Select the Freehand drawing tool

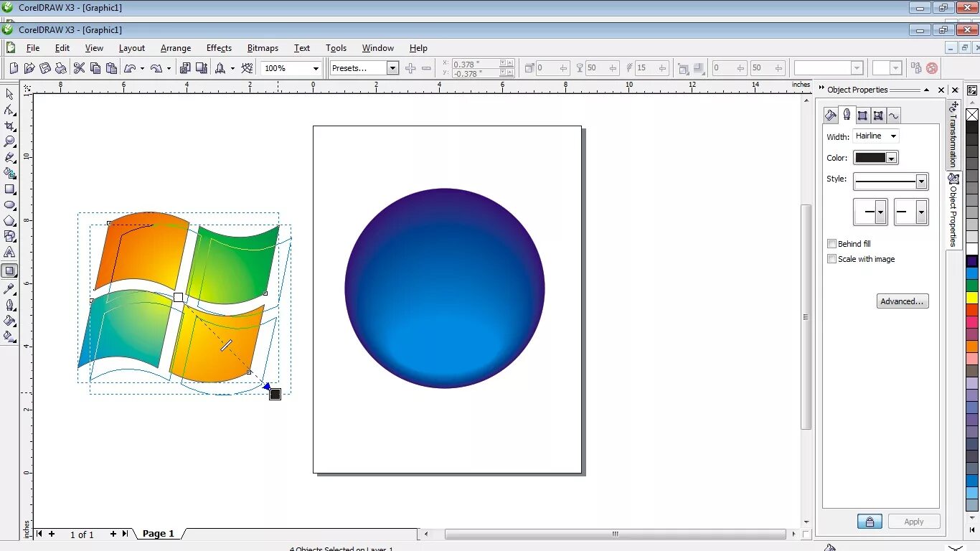coord(9,157)
